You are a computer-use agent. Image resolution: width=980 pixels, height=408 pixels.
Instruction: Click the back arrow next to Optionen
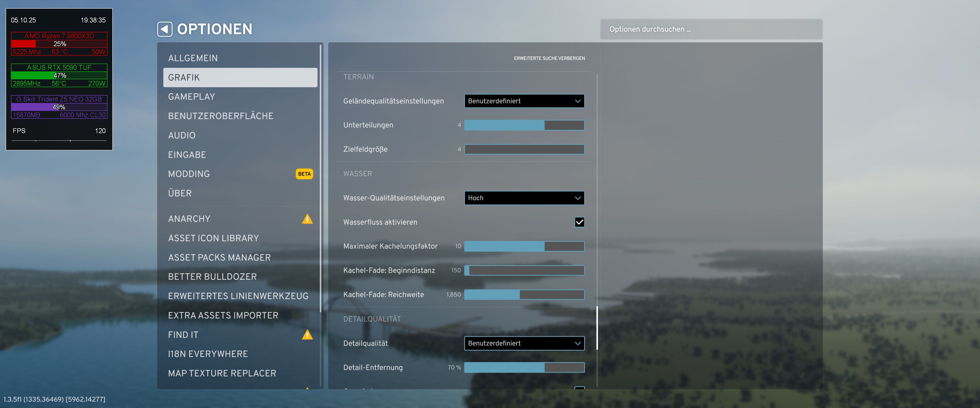tap(165, 29)
